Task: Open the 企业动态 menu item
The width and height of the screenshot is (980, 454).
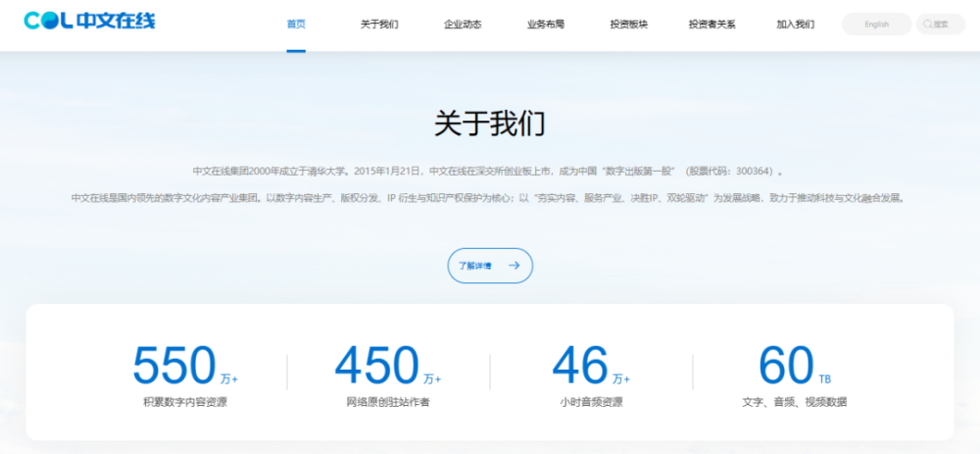Action: coord(463,25)
